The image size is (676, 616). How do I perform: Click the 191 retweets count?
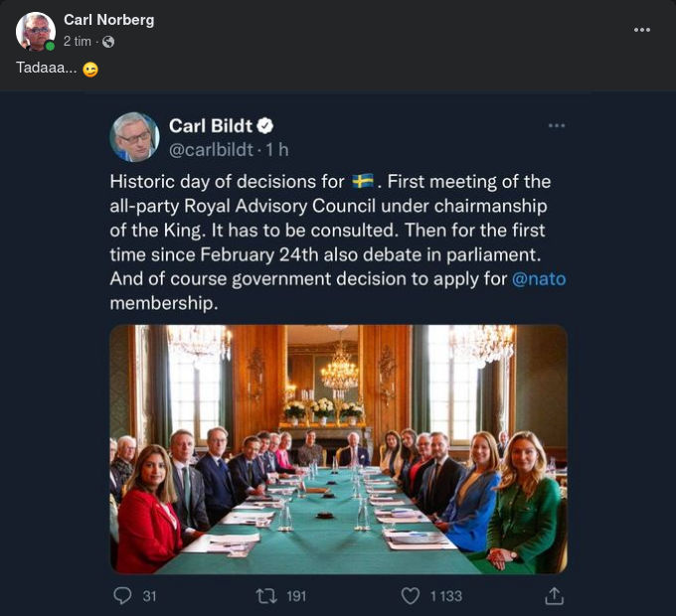click(296, 595)
